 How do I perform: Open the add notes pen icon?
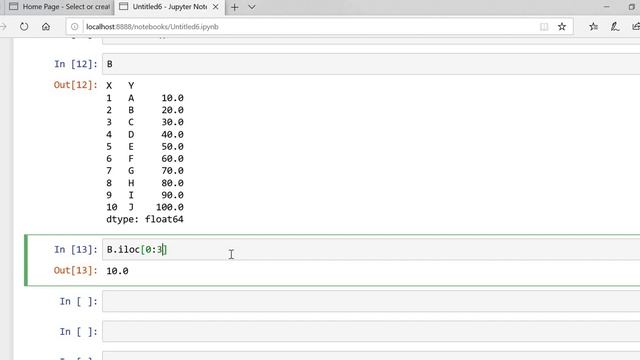coord(615,27)
